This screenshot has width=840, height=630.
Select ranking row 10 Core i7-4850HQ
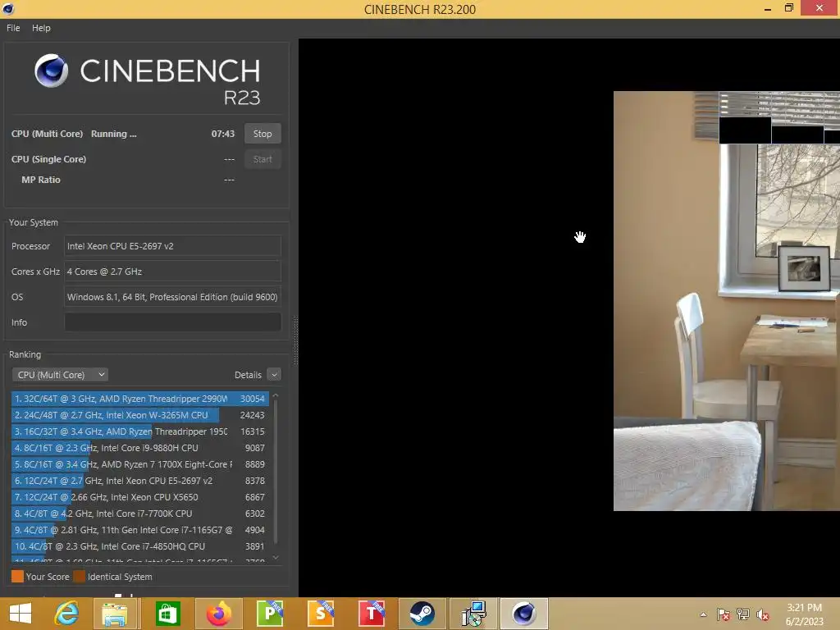(140, 546)
